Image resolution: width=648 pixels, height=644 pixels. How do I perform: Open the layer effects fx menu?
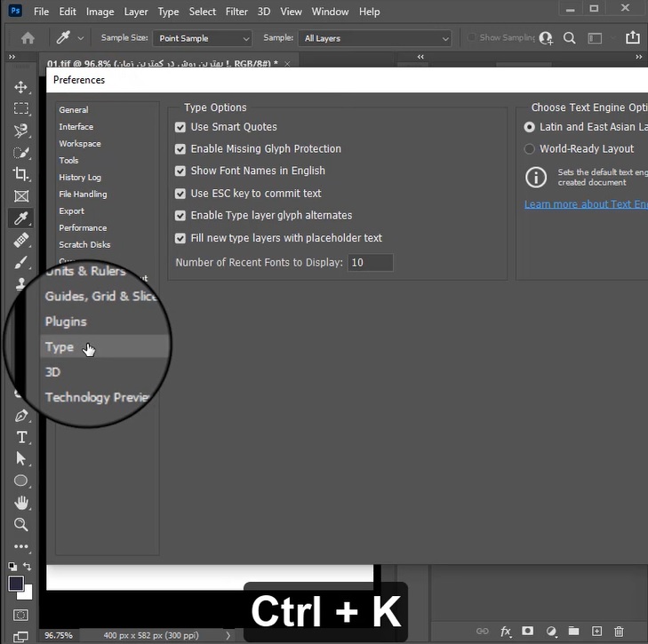(506, 632)
